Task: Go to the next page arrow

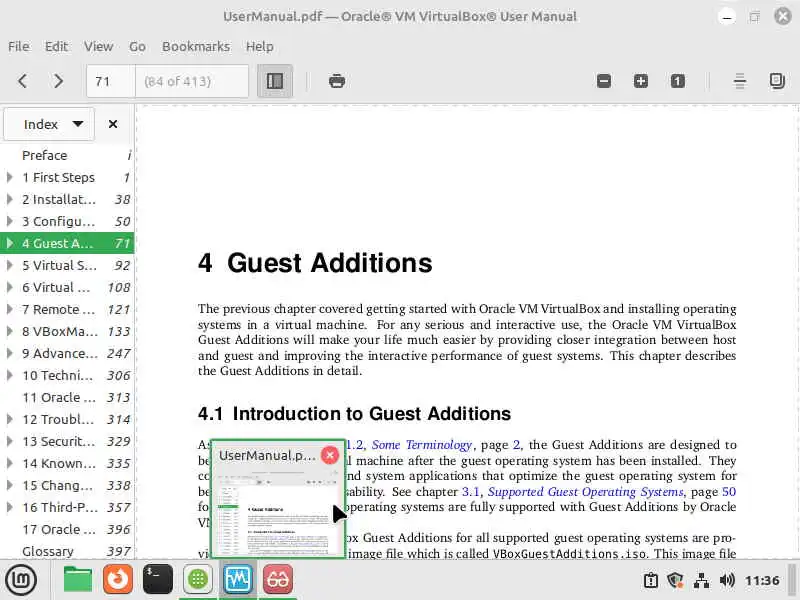Action: [59, 81]
